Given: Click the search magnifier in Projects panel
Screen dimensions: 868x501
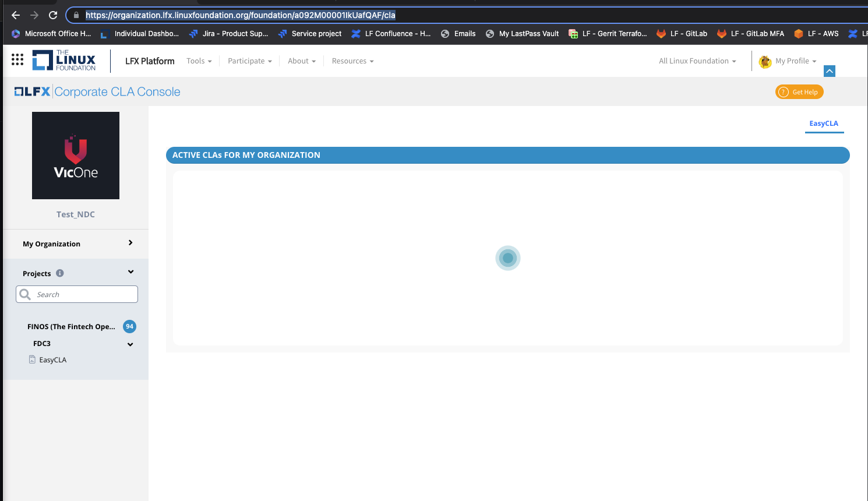Looking at the screenshot, I should [25, 294].
